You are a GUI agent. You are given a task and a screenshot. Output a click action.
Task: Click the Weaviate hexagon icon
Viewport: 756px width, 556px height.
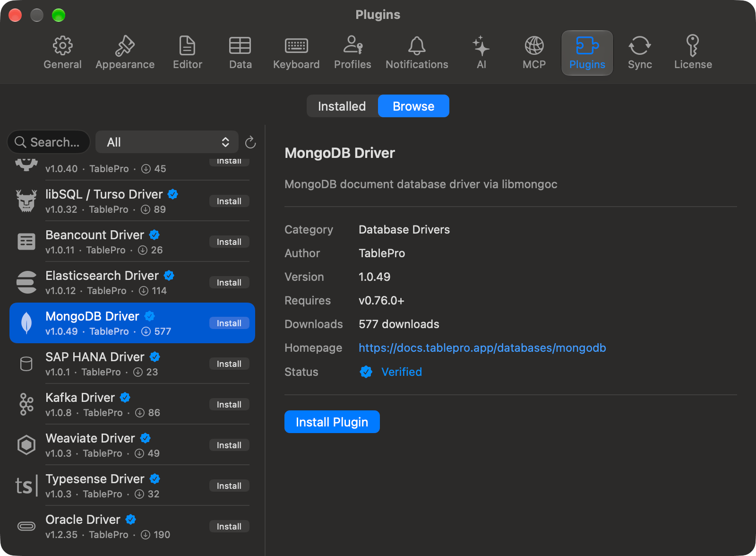click(x=26, y=445)
